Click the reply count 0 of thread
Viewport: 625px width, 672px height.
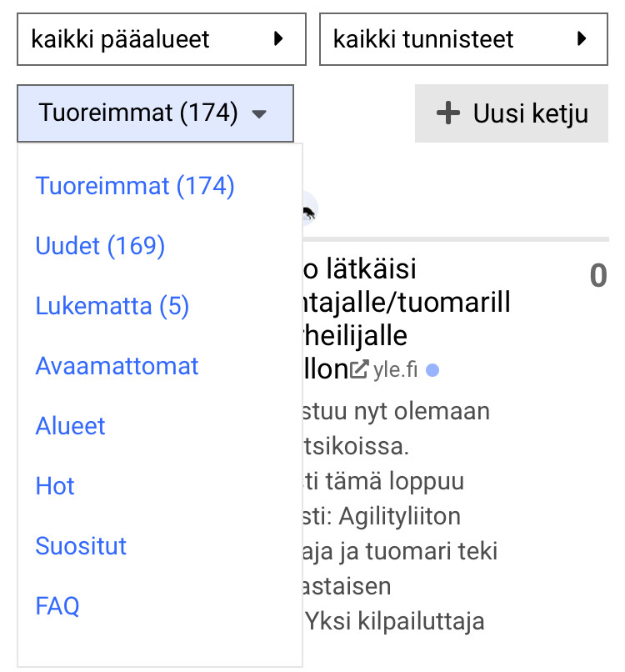(x=597, y=277)
